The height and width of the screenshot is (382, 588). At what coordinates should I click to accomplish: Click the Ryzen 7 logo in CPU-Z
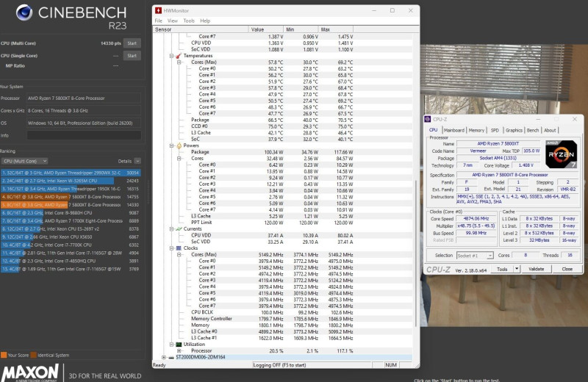tap(561, 154)
